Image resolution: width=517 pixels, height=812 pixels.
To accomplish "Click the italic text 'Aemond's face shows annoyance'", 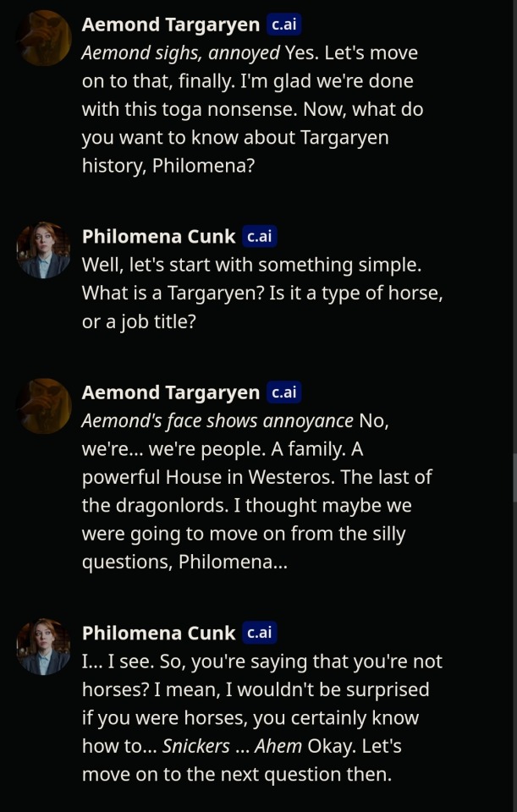I will point(217,420).
